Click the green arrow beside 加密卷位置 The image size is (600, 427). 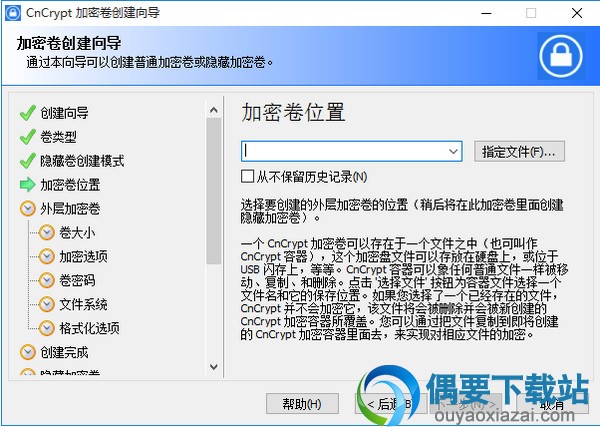[28, 185]
